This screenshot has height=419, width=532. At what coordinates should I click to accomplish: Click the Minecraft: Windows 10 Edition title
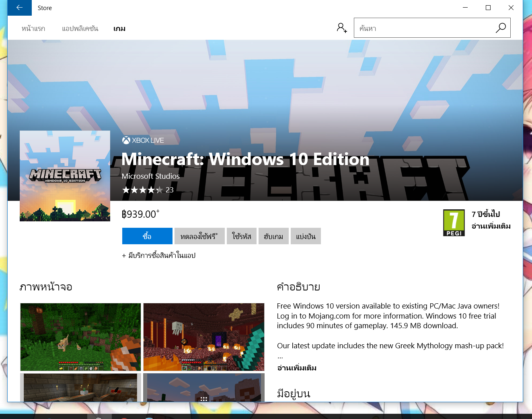point(245,159)
